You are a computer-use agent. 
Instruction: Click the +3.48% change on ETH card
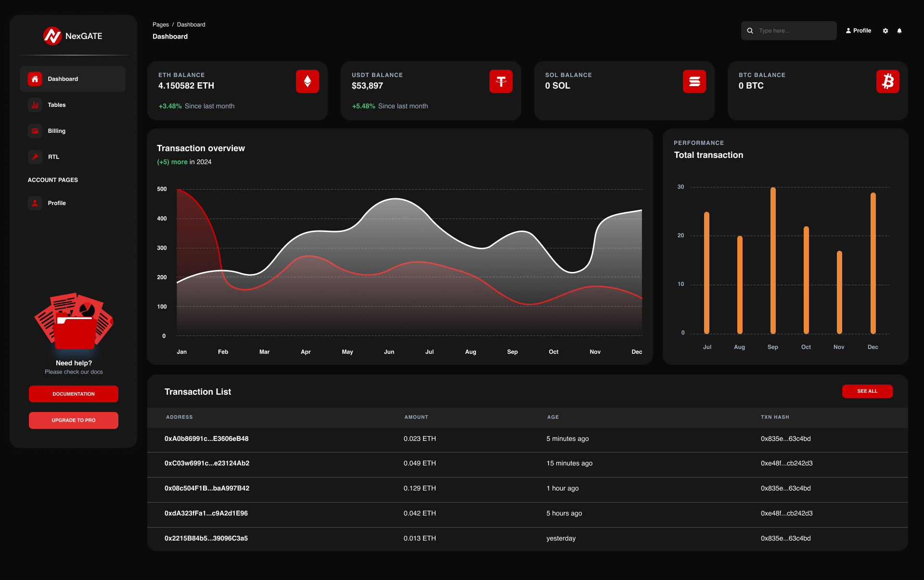170,106
